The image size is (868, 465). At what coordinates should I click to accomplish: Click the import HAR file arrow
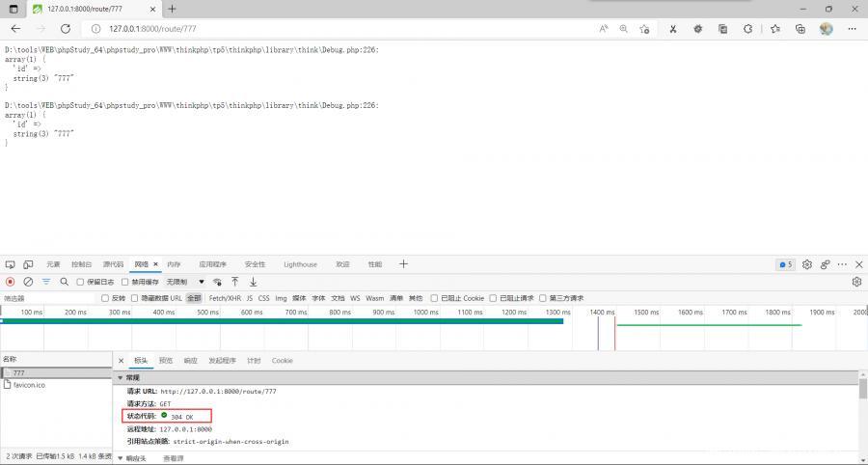[x=234, y=282]
